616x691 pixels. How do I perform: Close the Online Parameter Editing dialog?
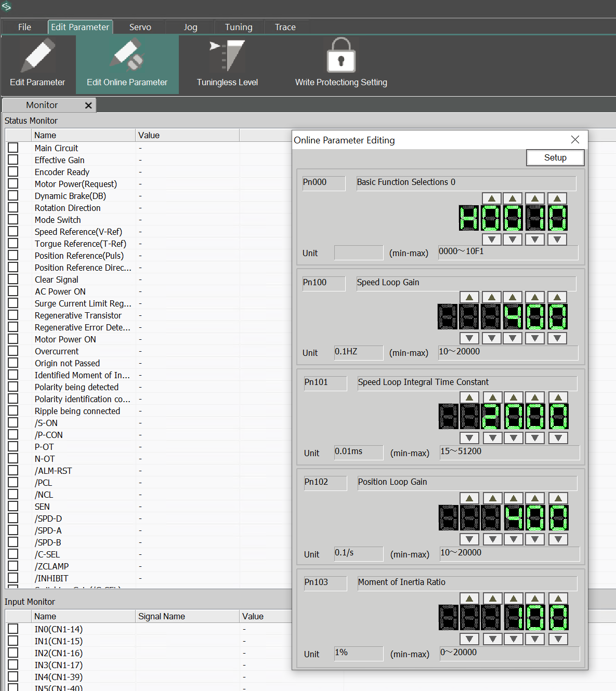point(575,140)
